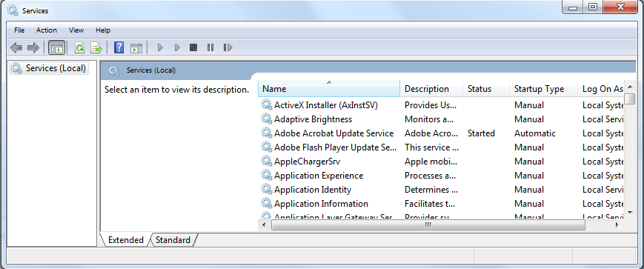Select the Application Information service
This screenshot has height=269, width=644.
tap(321, 204)
